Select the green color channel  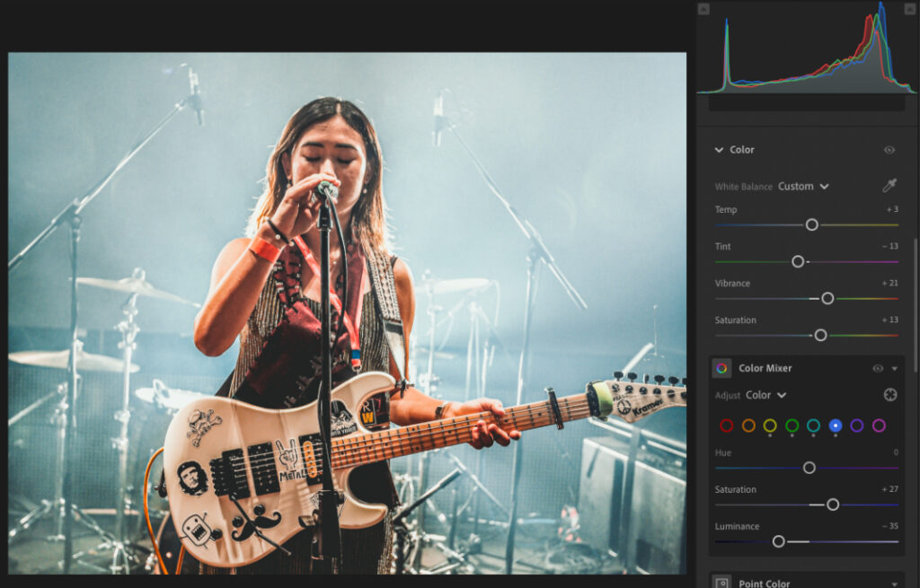point(792,426)
